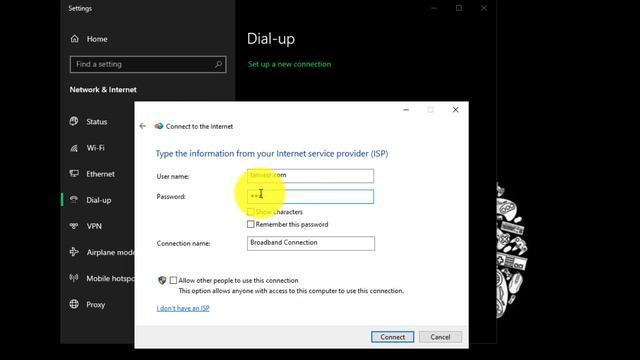Click the search magnifier in Find a setting

[x=218, y=64]
